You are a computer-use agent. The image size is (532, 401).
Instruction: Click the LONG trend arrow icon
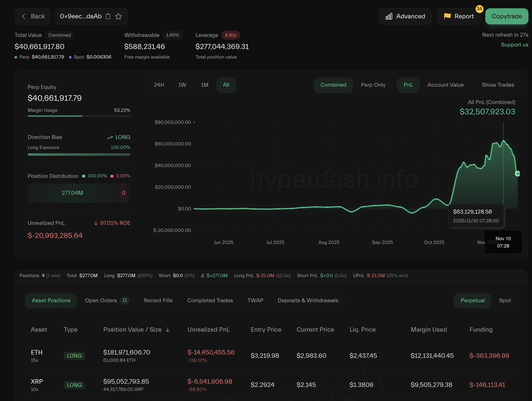pos(110,138)
